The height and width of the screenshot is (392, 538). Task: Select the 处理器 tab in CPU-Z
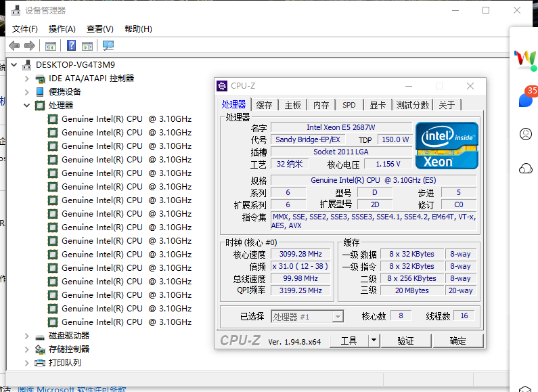click(x=233, y=104)
